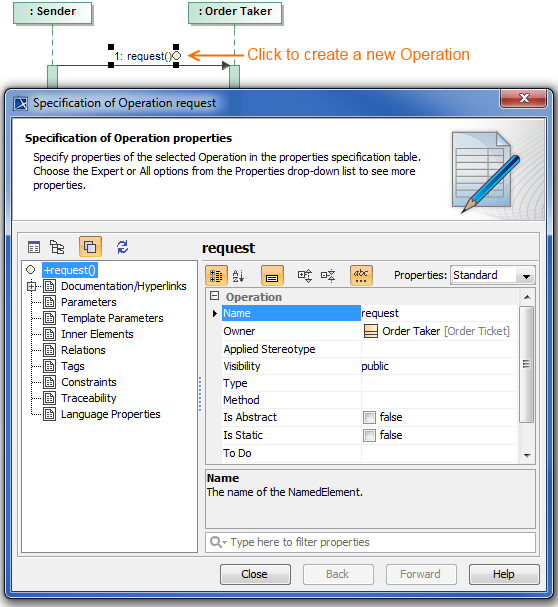
Task: Click the properties table scrollbar thumb
Action: pyautogui.click(x=527, y=364)
